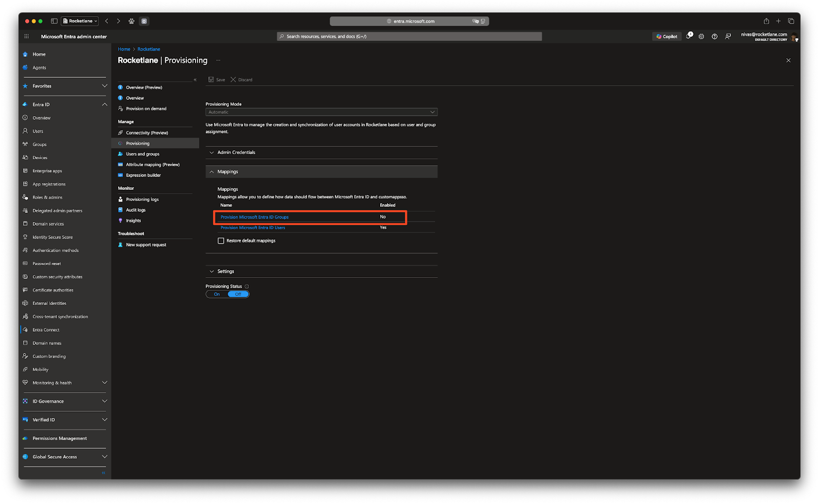This screenshot has height=504, width=819.
Task: Click the help question mark icon
Action: pos(715,36)
